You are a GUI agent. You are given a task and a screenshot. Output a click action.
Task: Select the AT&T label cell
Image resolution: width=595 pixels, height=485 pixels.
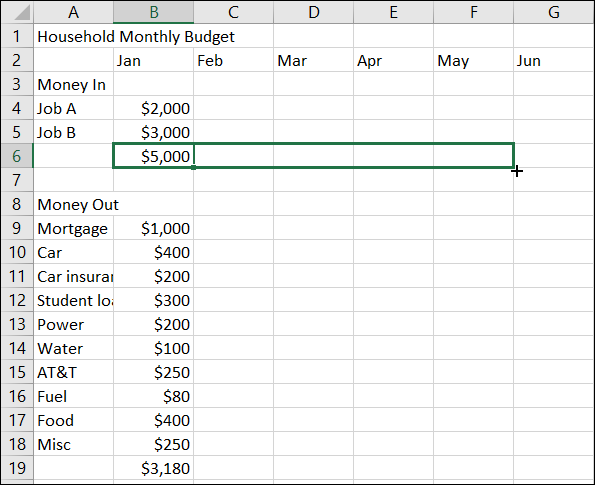pos(73,372)
